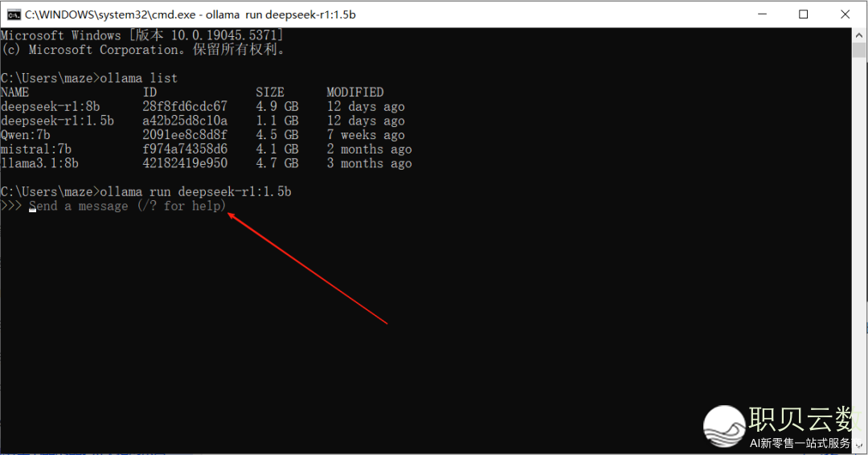The height and width of the screenshot is (455, 868).
Task: Click the size value 4.7 GB
Action: click(x=277, y=163)
